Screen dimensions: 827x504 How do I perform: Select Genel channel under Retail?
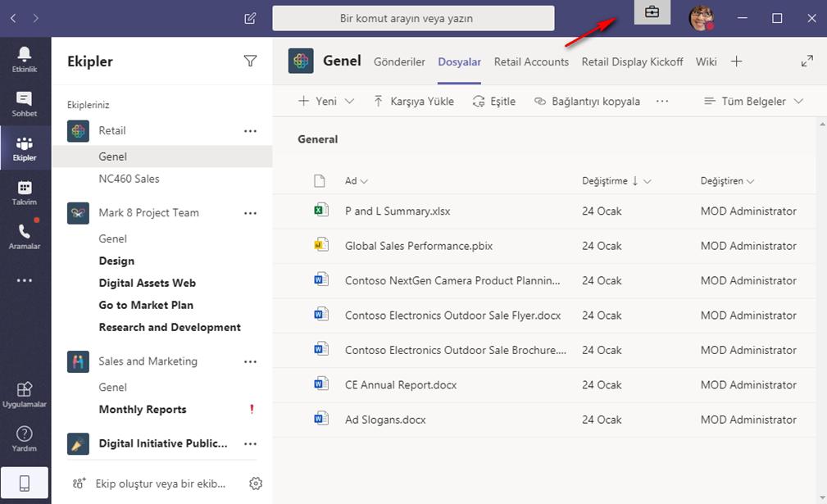click(x=162, y=157)
